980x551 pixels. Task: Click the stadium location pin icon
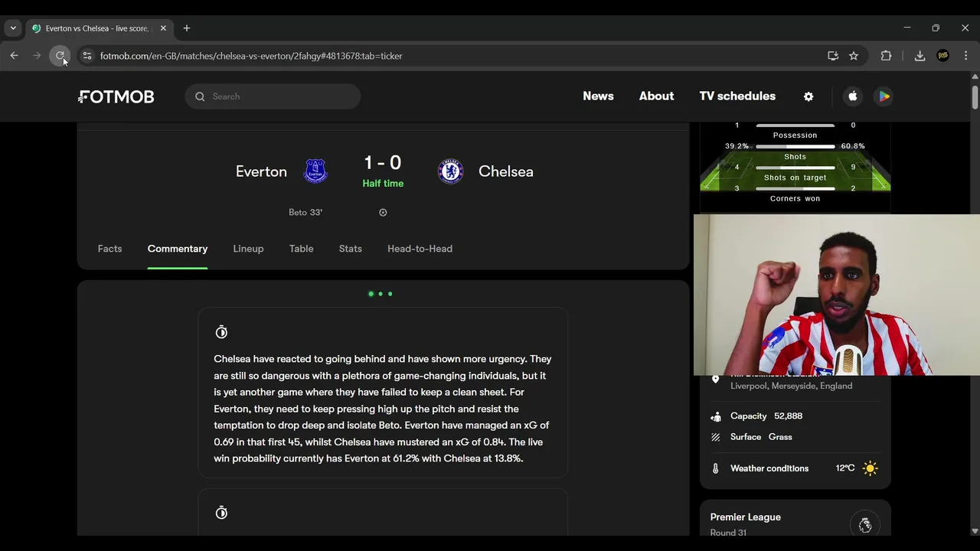coord(716,380)
